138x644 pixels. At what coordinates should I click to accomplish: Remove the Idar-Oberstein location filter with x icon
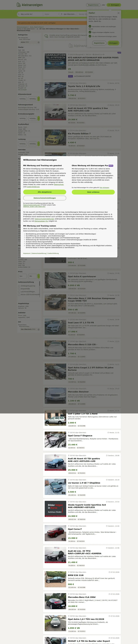tap(39, 329)
